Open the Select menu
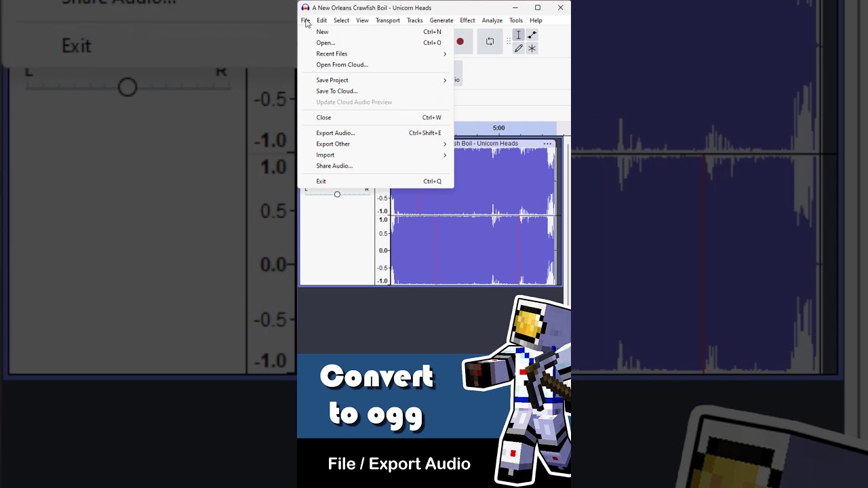The width and height of the screenshot is (868, 488). [x=341, y=20]
